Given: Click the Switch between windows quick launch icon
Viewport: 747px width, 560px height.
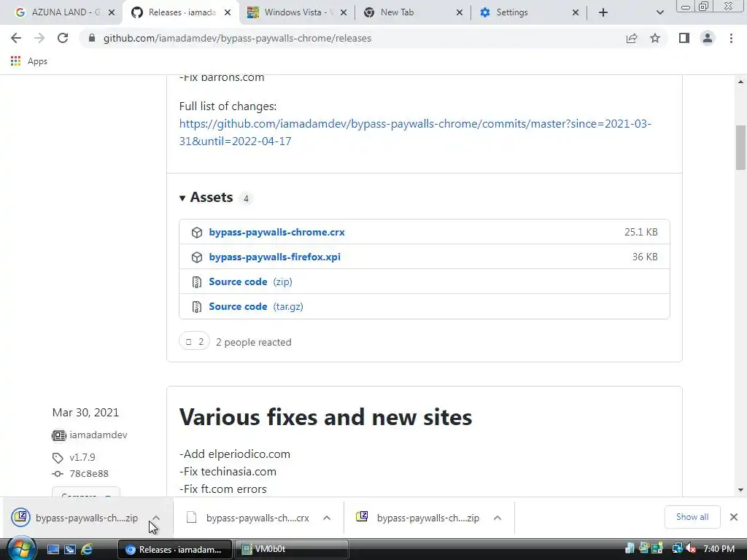Looking at the screenshot, I should (70, 550).
